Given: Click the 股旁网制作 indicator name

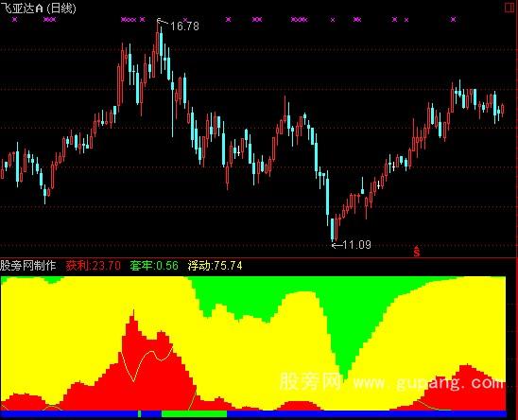Looking at the screenshot, I should coord(28,266).
